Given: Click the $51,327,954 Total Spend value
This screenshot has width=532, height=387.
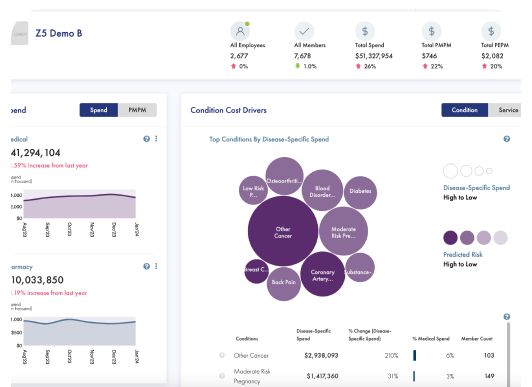Looking at the screenshot, I should (374, 56).
